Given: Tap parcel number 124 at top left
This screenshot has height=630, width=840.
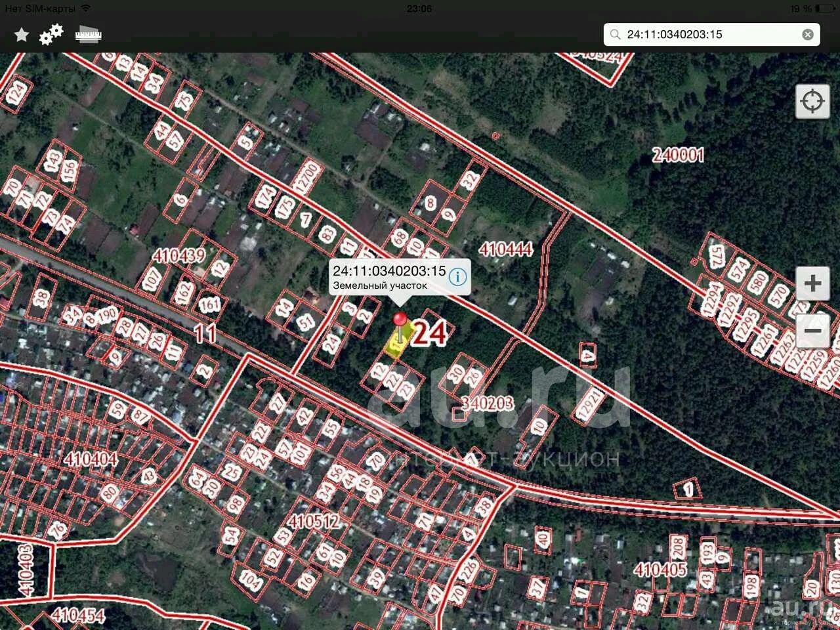Looking at the screenshot, I should click(x=17, y=93).
